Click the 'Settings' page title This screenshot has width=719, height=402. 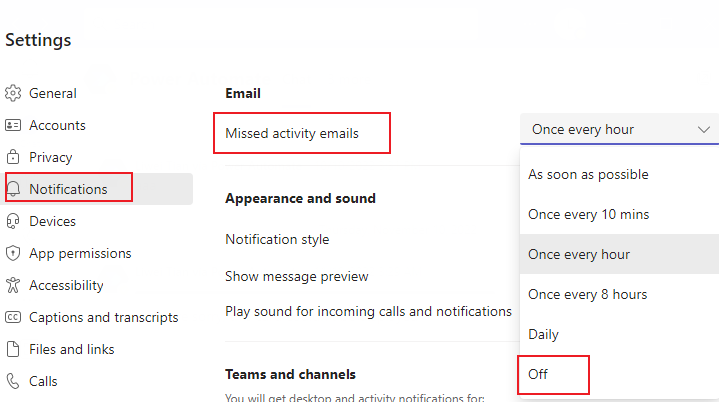point(38,40)
